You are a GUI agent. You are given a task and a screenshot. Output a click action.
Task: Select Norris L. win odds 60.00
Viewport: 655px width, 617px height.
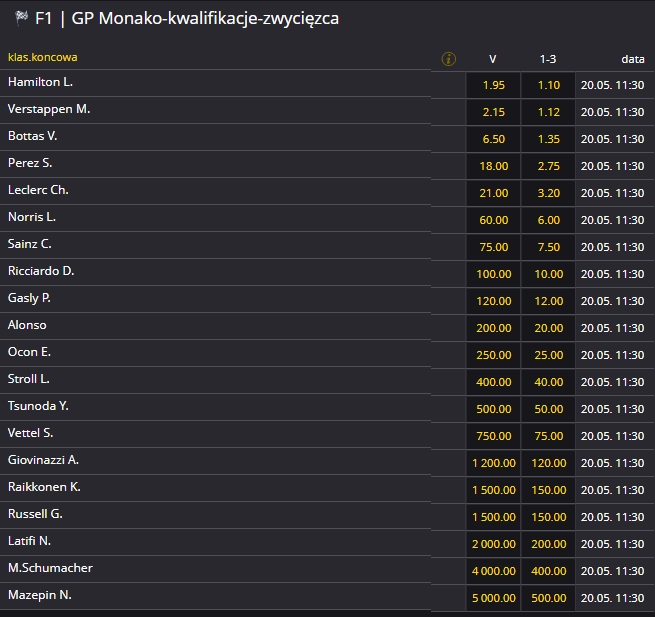coord(493,220)
